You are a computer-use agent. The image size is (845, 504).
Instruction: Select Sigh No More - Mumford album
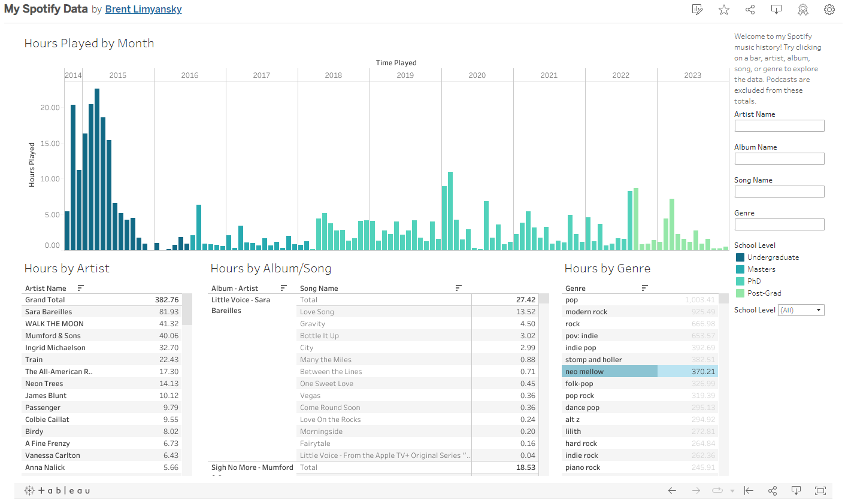coord(252,467)
